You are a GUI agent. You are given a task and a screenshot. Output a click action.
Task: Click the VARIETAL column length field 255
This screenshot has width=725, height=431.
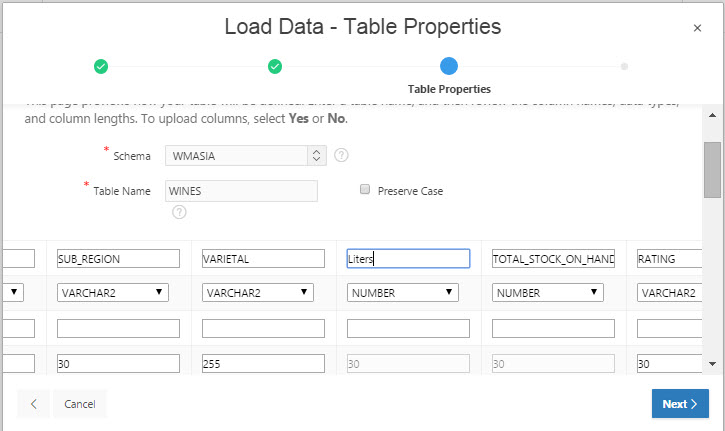point(263,364)
